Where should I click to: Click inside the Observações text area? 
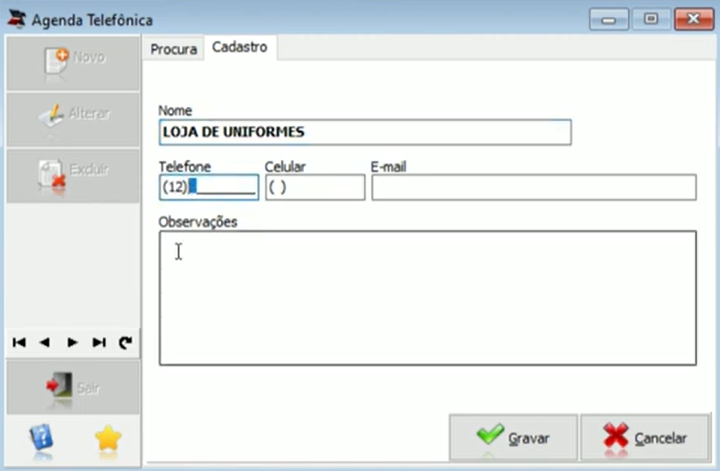click(428, 298)
